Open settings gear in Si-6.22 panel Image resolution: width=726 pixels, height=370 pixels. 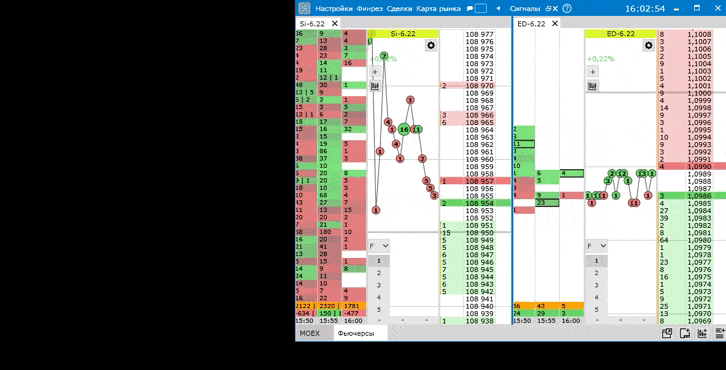431,45
